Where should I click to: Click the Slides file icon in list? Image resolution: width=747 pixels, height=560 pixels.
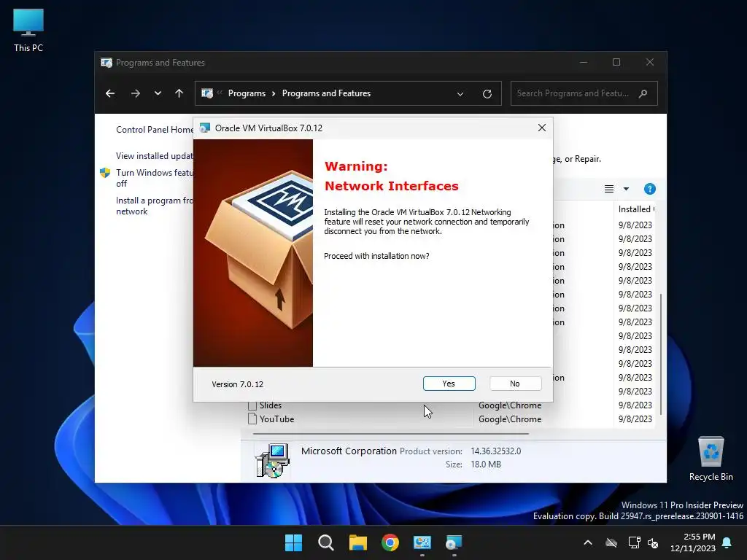pyautogui.click(x=252, y=405)
